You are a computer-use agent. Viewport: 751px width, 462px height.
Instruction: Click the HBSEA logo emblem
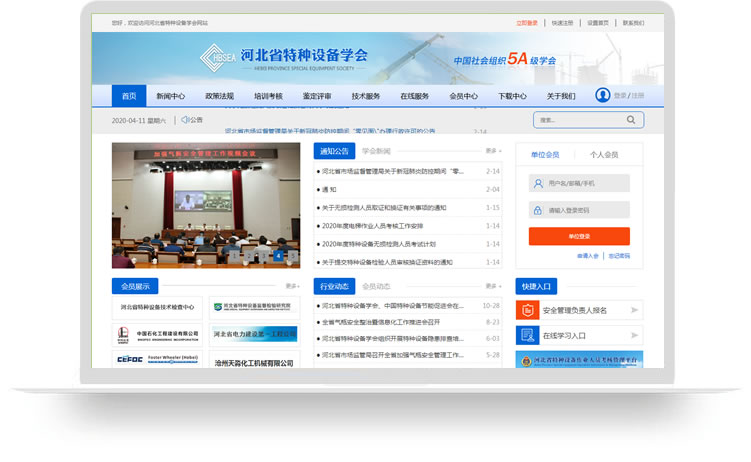pyautogui.click(x=218, y=55)
